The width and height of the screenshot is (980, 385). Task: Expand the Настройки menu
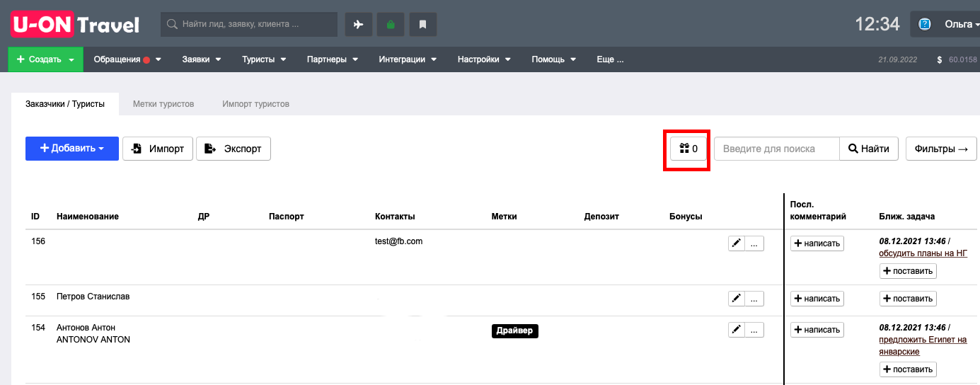coord(484,59)
